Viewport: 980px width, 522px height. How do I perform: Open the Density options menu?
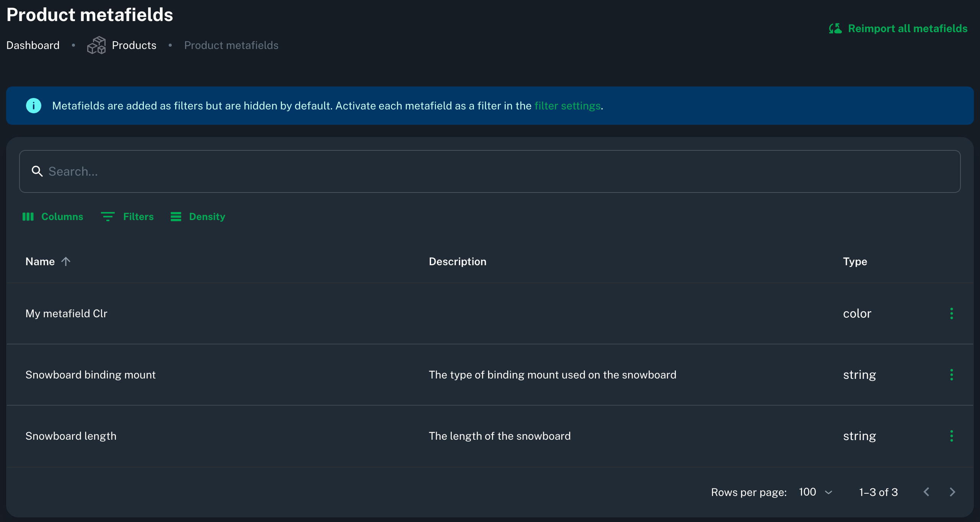click(x=198, y=217)
